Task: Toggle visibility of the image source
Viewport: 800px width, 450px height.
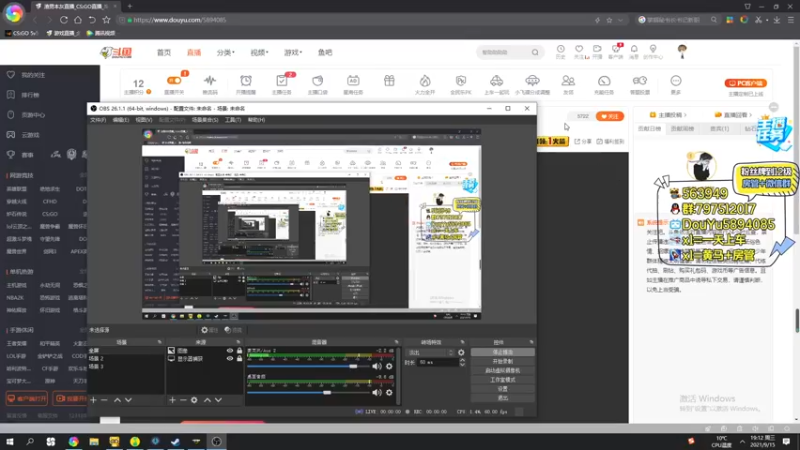Action: (x=230, y=351)
